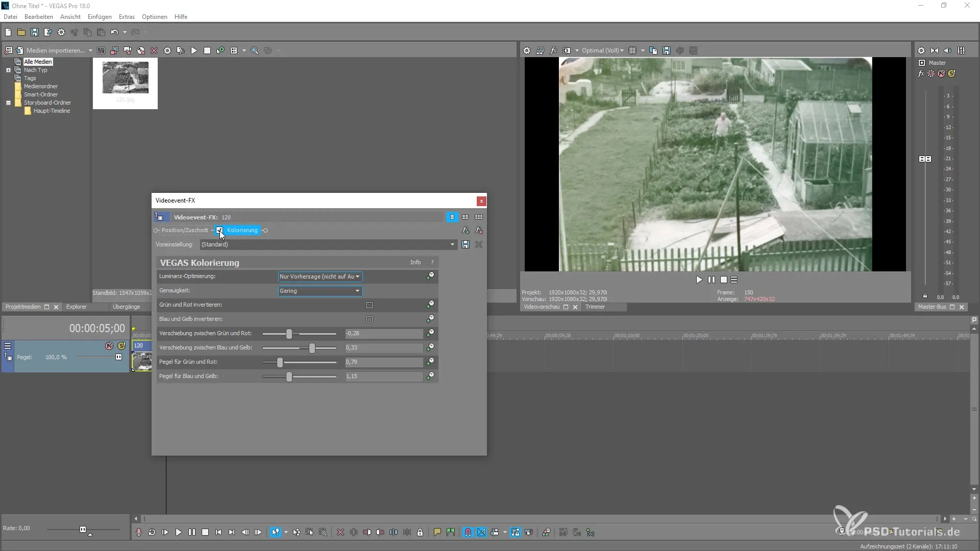The width and height of the screenshot is (980, 551).
Task: Switch to the Übergänge tab
Action: pyautogui.click(x=126, y=307)
